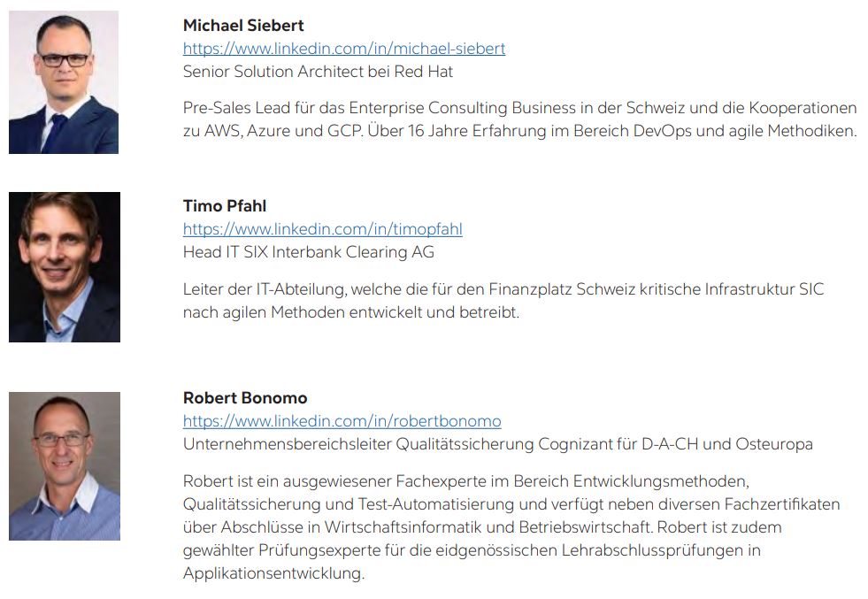Click the words Red Hat in Michael's title

[x=424, y=72]
